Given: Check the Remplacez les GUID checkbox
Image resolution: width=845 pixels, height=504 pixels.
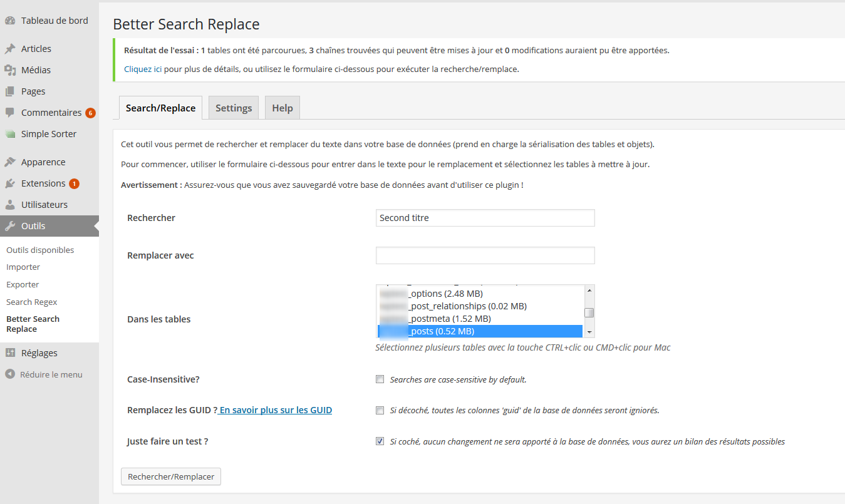Looking at the screenshot, I should tap(380, 411).
